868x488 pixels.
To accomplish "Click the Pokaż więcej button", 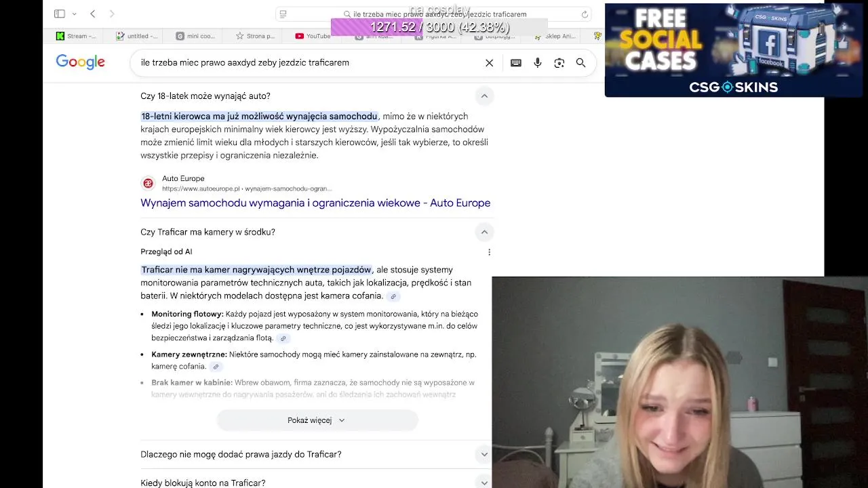I will click(317, 420).
